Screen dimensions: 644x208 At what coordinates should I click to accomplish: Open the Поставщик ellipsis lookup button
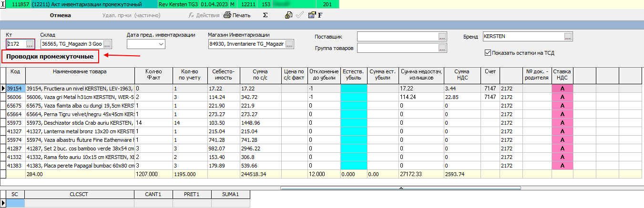tap(442, 37)
